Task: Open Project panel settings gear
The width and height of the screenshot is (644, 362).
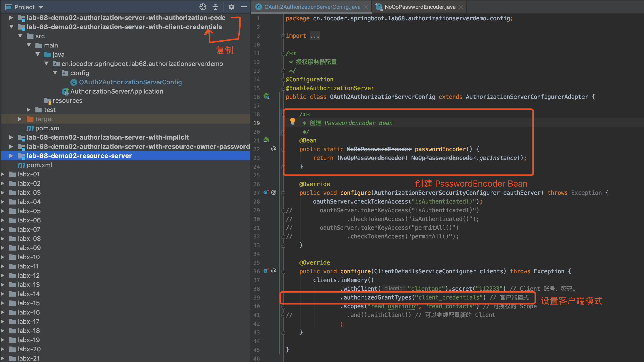Action: click(x=231, y=7)
